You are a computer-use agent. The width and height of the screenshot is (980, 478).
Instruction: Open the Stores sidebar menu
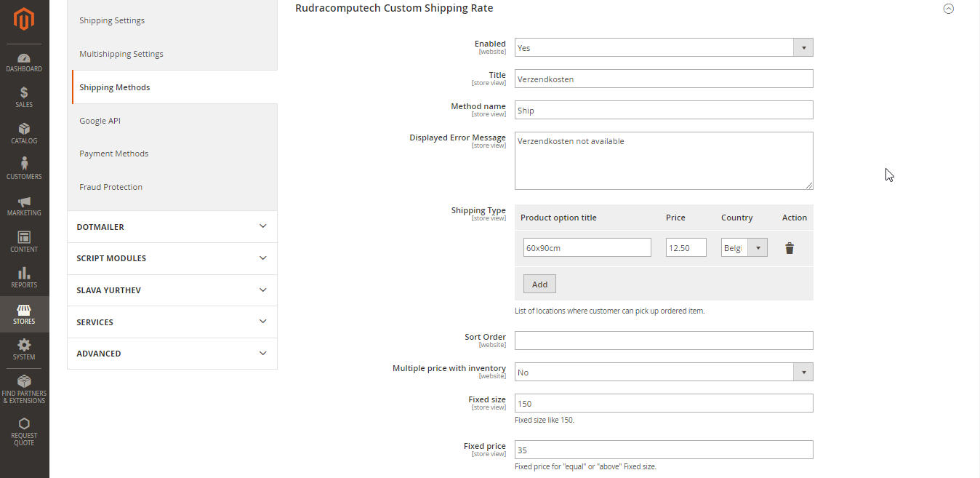24,314
